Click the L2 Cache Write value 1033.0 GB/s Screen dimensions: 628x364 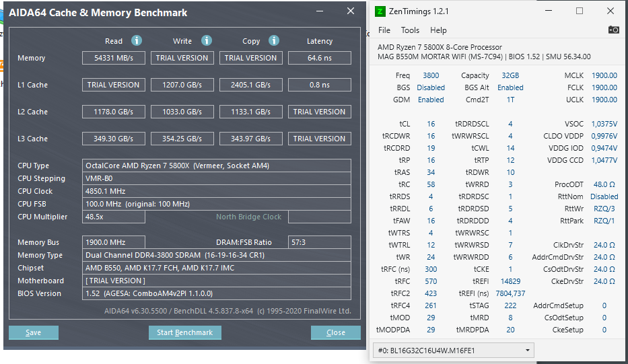pyautogui.click(x=182, y=112)
